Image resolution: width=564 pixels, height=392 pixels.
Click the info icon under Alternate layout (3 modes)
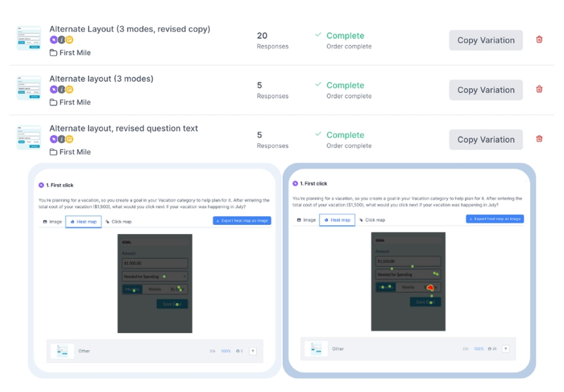tap(61, 89)
